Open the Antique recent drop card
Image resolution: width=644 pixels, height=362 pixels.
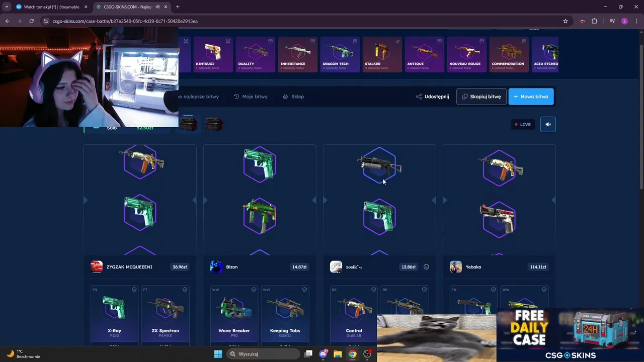pyautogui.click(x=425, y=54)
